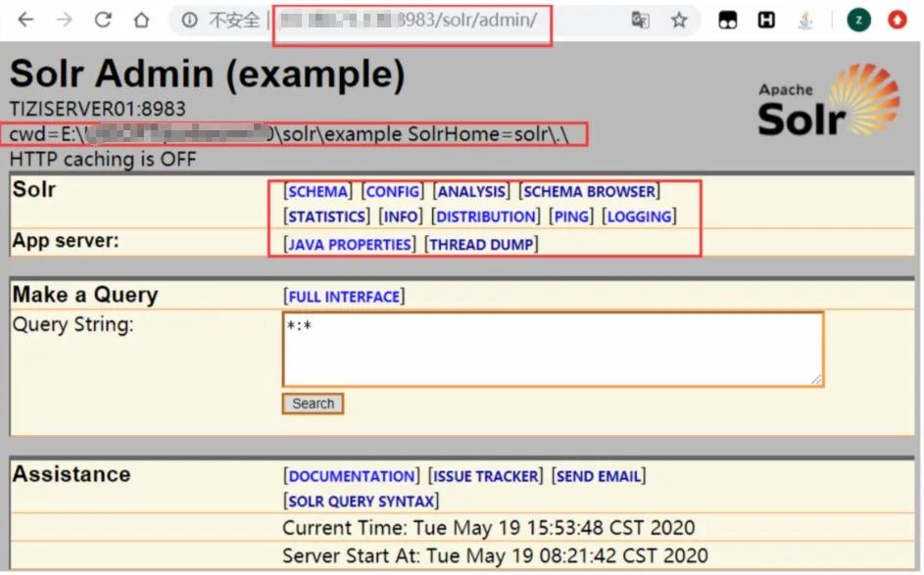The width and height of the screenshot is (924, 575).
Task: Open the DISTRIBUTION link
Action: tap(486, 216)
